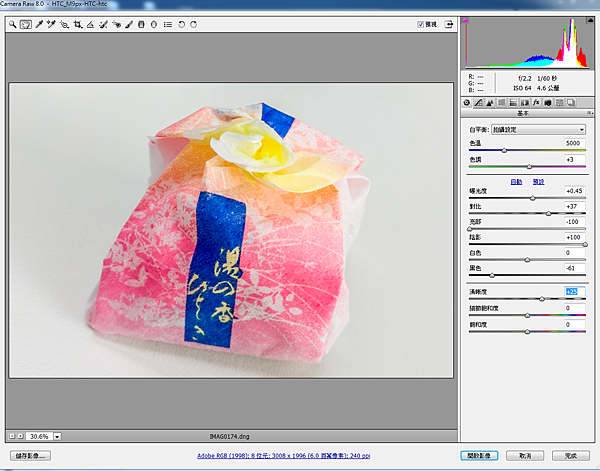This screenshot has height=471, width=600.
Task: Switch to the Tone Curve panel tab
Action: click(478, 103)
